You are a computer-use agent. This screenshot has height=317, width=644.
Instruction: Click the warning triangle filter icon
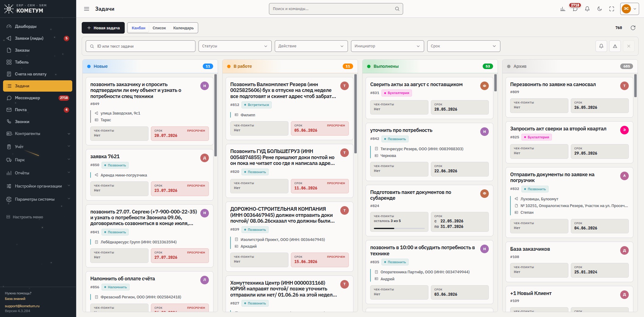(615, 46)
